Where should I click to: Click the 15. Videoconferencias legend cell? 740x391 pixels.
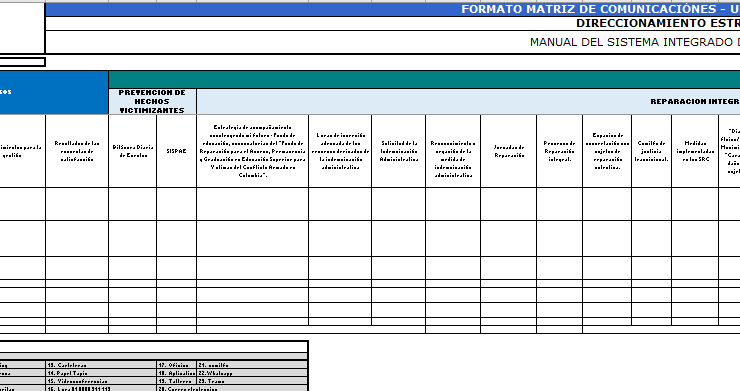click(x=101, y=381)
